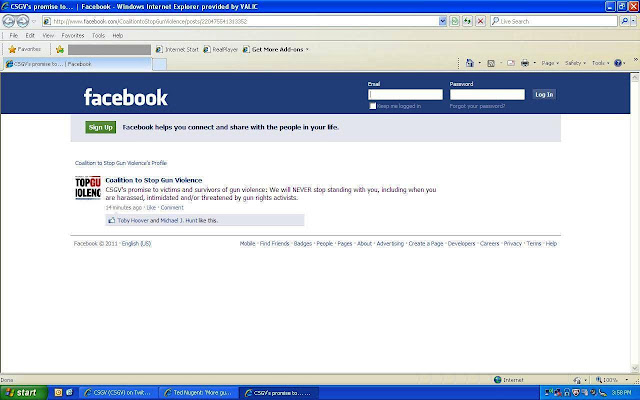Click the Email input field

[x=405, y=94]
